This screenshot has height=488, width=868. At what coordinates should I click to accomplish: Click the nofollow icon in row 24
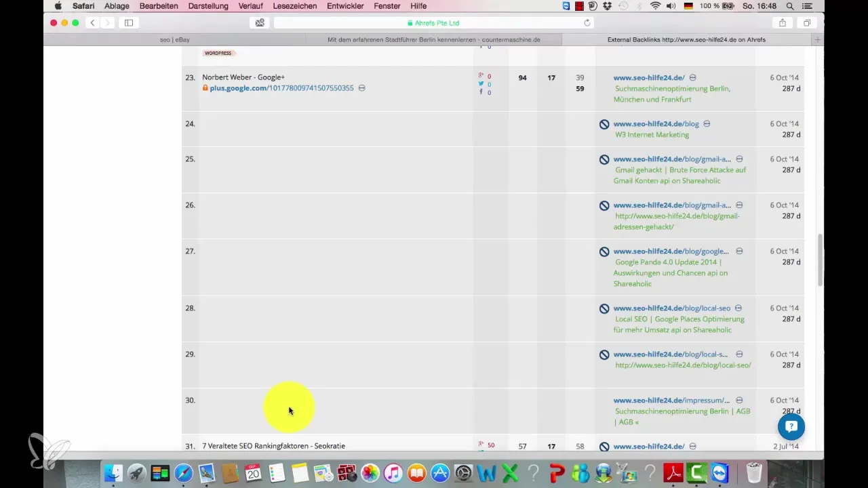pos(604,124)
